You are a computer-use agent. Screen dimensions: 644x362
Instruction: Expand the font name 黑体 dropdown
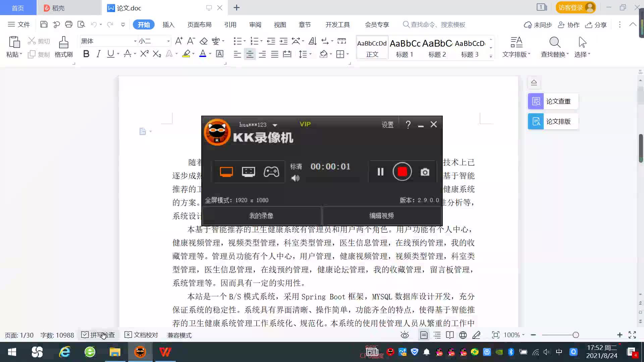click(135, 41)
